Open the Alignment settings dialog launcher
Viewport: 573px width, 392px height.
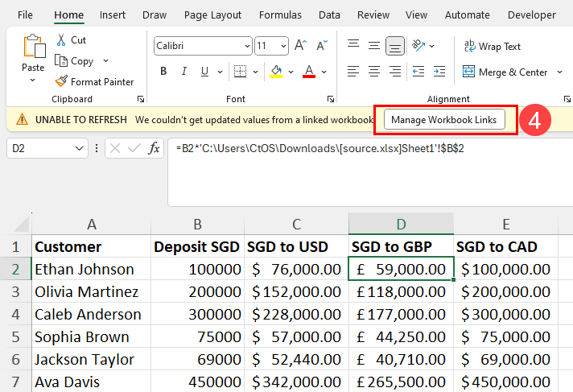[567, 99]
